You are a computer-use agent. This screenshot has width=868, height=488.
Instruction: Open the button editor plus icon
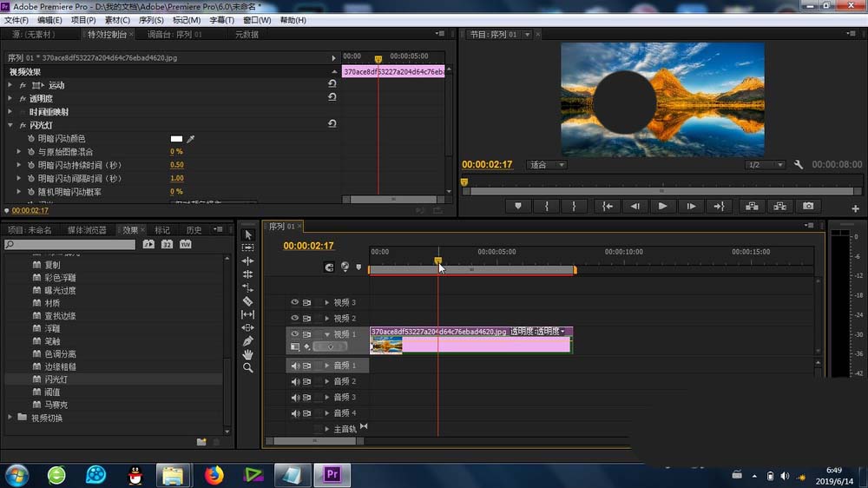[855, 208]
